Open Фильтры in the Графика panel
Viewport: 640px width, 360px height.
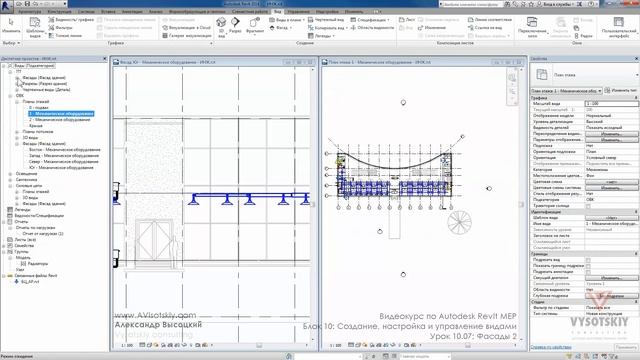coord(60,28)
